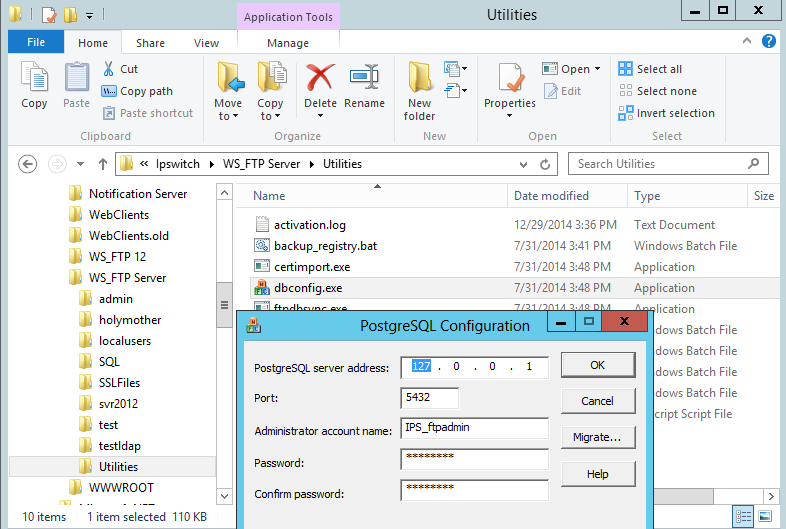Click the Copy icon in the Clipboard group
The width and height of the screenshot is (786, 529).
(x=34, y=77)
